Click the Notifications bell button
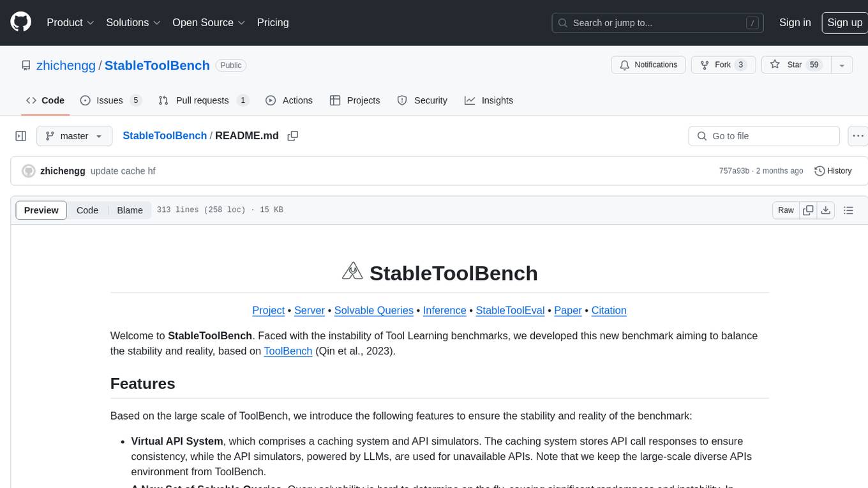The image size is (868, 488). (648, 65)
